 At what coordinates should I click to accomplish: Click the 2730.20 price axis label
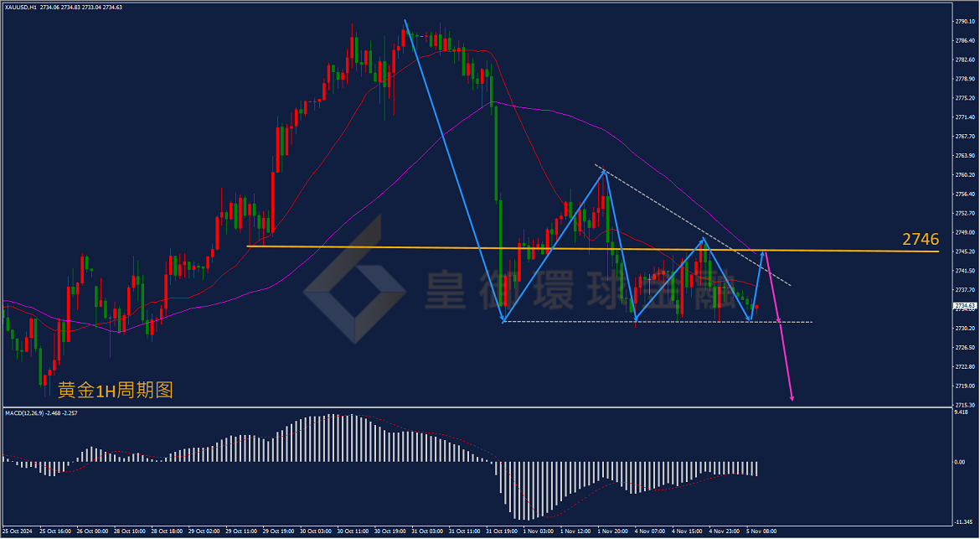click(x=965, y=329)
